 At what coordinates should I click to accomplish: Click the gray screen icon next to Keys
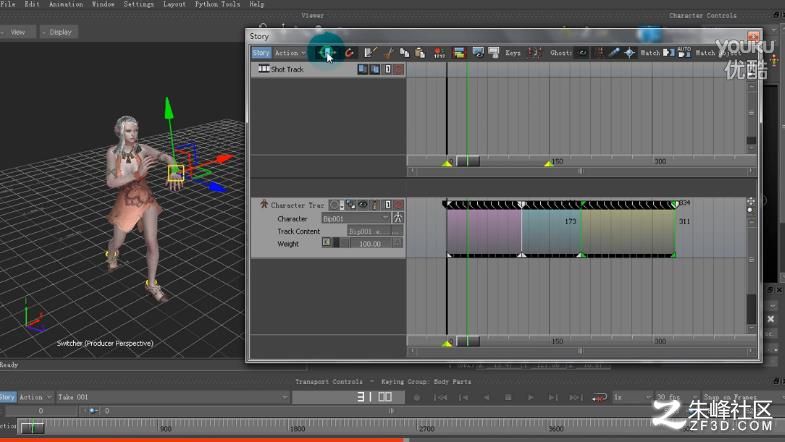[494, 53]
